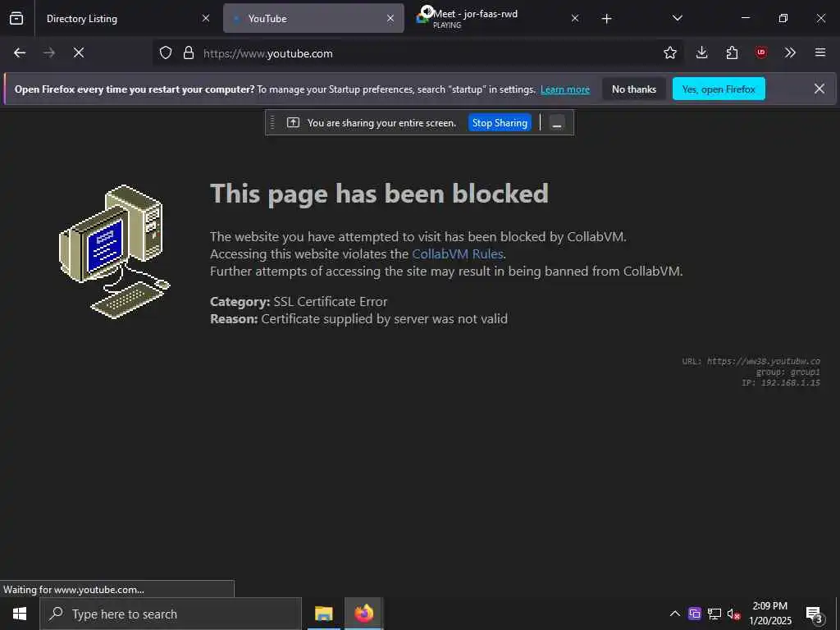The height and width of the screenshot is (630, 840).
Task: Decline with No thanks button
Action: tap(634, 89)
